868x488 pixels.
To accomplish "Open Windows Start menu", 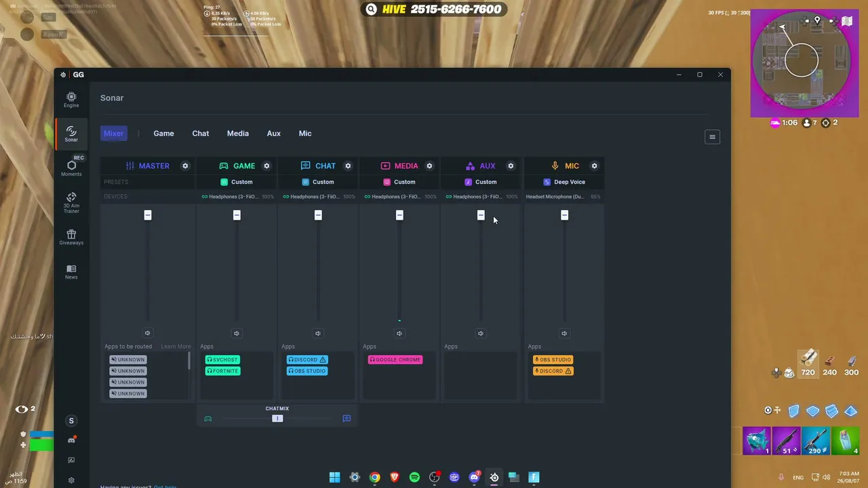I will pyautogui.click(x=334, y=477).
